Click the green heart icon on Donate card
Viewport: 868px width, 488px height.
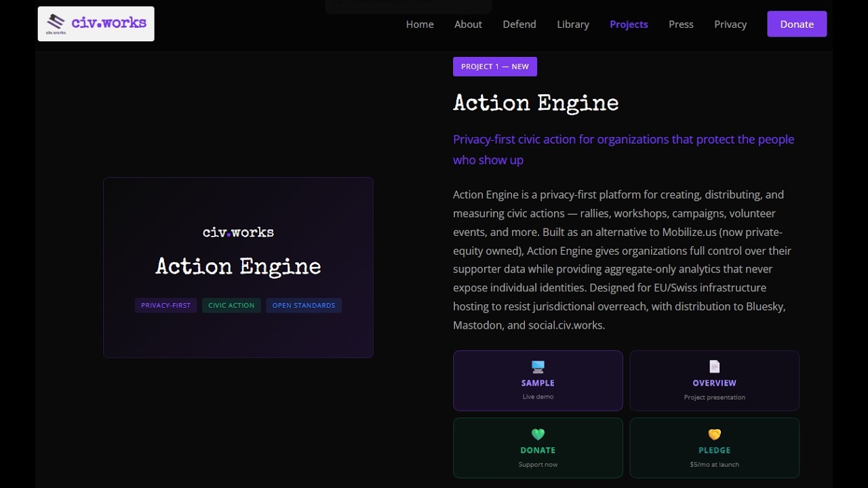[x=538, y=434]
